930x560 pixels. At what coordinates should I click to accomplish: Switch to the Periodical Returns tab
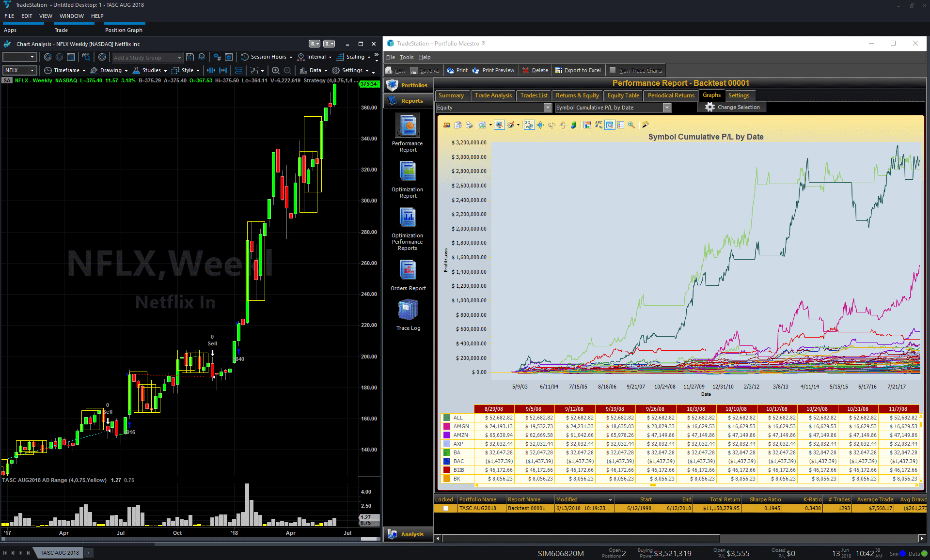click(x=671, y=95)
